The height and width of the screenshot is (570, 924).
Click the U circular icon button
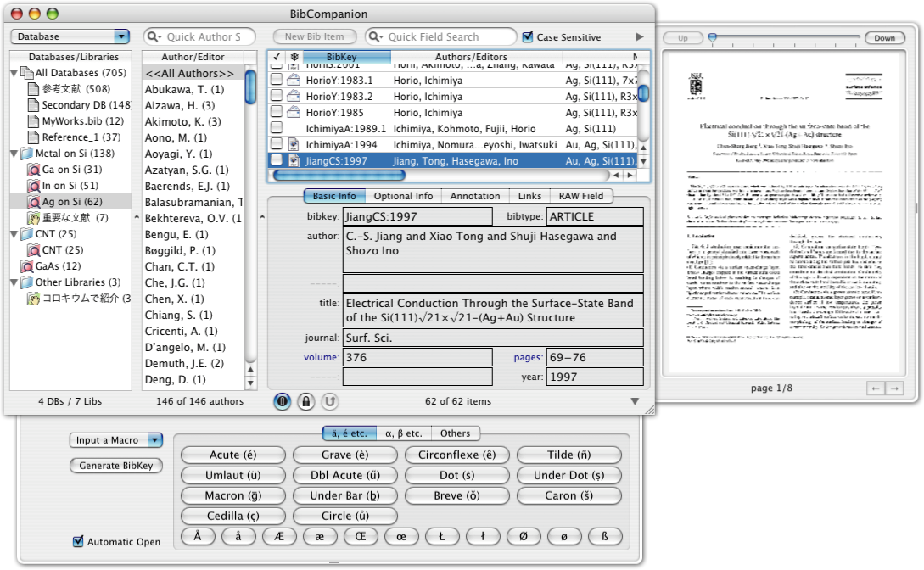(x=329, y=401)
